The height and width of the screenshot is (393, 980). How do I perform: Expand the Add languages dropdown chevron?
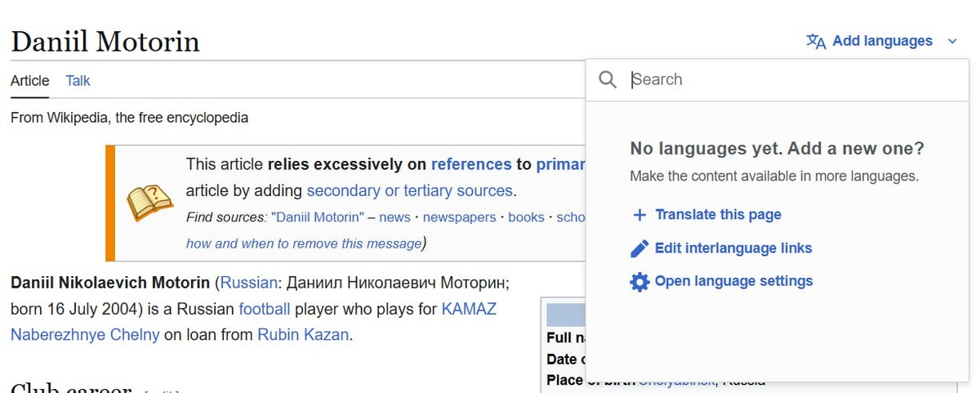point(951,41)
